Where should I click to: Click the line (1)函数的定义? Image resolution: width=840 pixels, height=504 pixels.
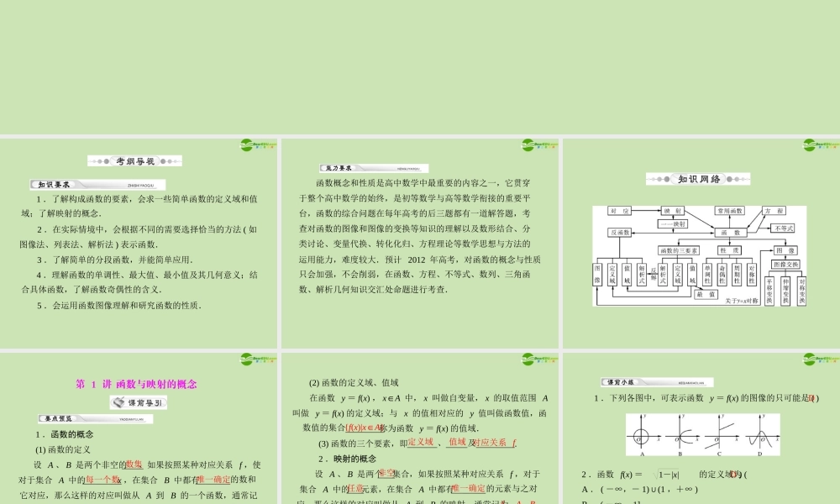tap(63, 450)
